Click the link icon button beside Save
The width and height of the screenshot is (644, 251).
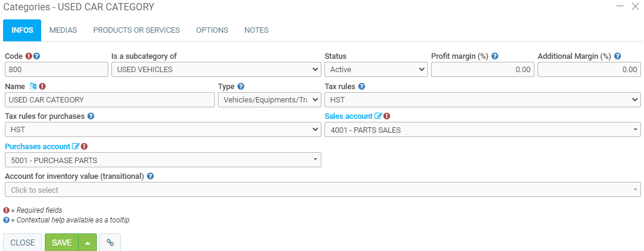[110, 243]
